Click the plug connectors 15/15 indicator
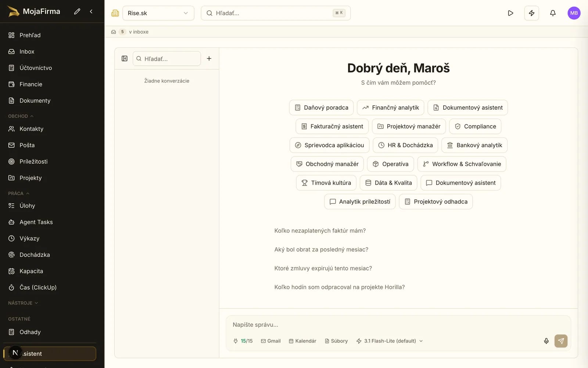Screen dimensions: 588x368 click(243, 341)
